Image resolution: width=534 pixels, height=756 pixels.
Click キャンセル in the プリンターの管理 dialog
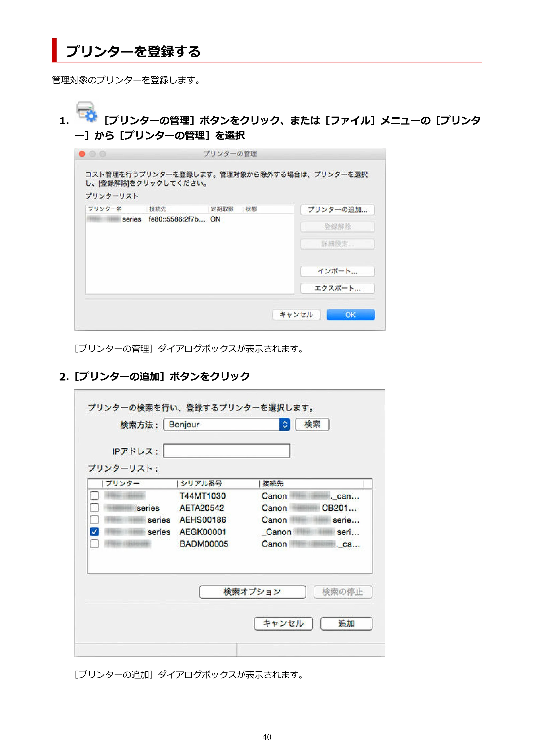[296, 315]
